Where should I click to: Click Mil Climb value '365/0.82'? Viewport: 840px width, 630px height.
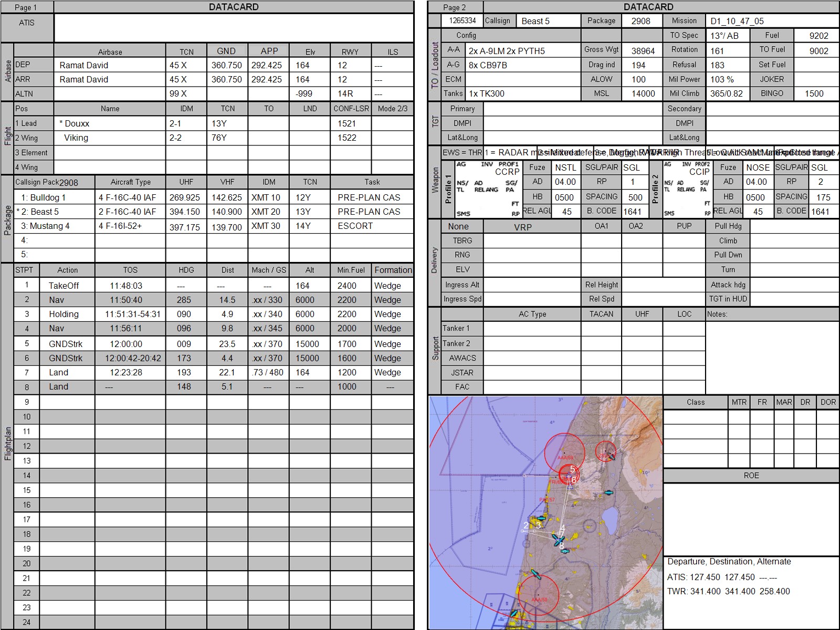pos(726,93)
